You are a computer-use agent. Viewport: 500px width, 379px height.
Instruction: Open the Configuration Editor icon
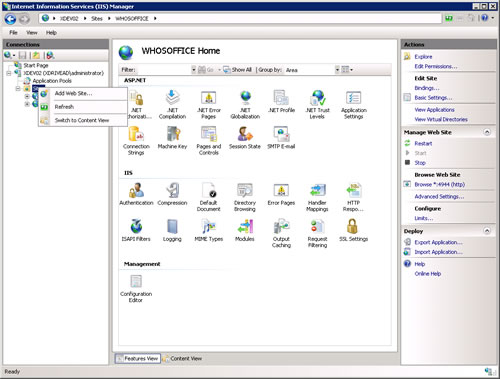pos(136,288)
